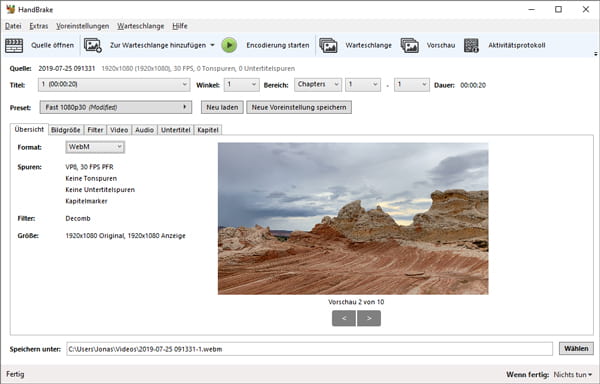Open the Hilfe menu
The image size is (600, 384).
click(x=180, y=26)
